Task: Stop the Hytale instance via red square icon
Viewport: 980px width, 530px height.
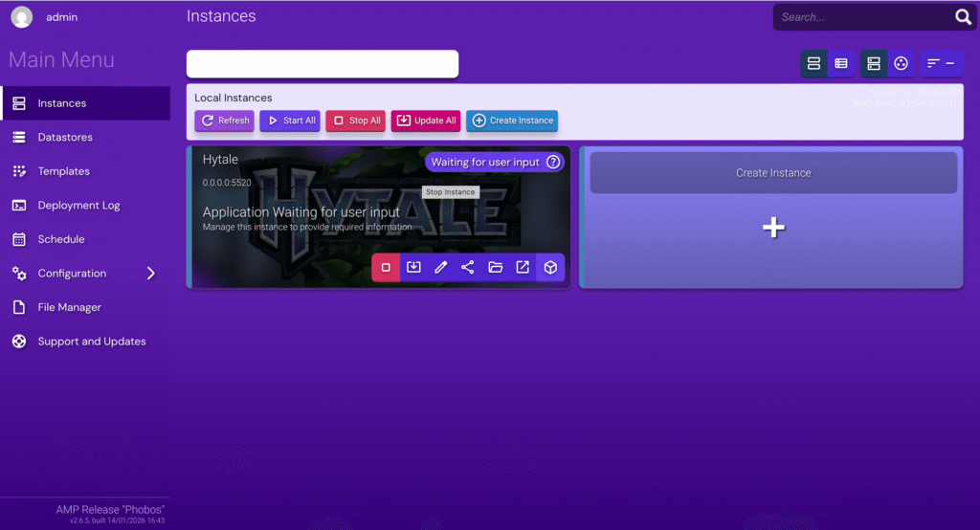Action: click(386, 268)
